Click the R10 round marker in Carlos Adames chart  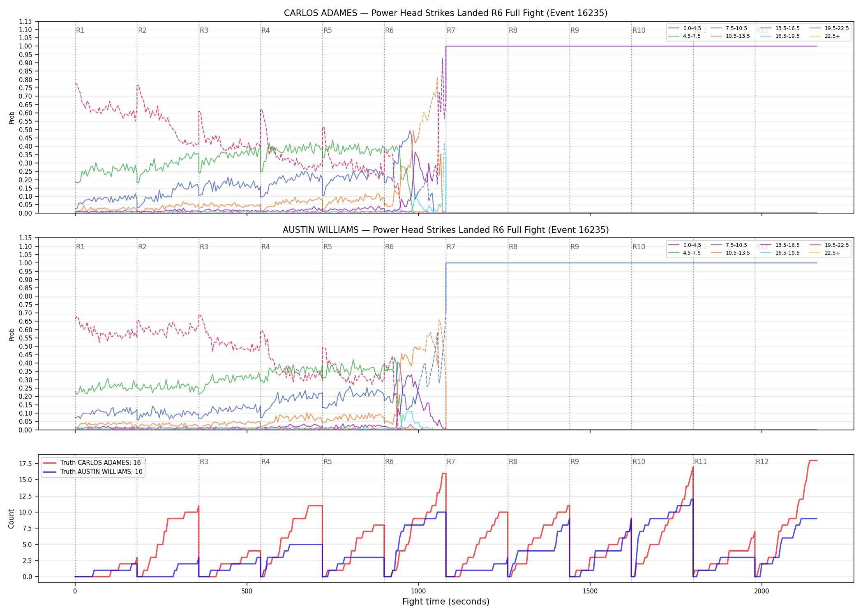(x=639, y=30)
